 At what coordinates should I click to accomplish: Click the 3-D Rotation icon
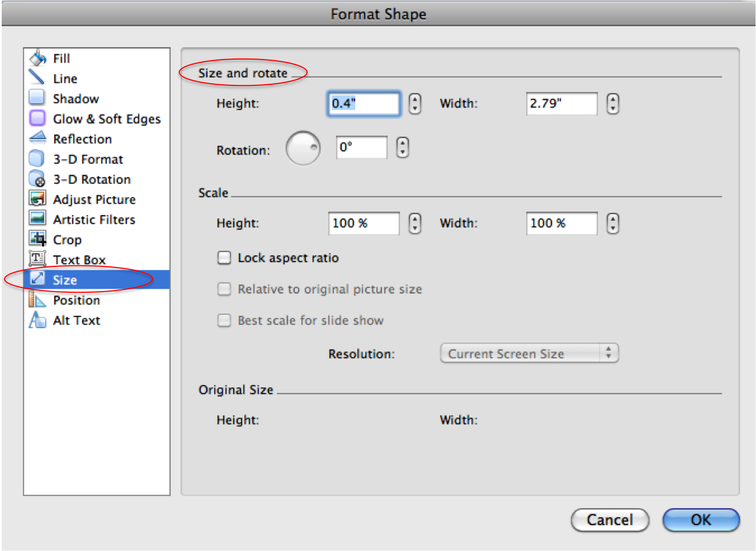tap(37, 179)
